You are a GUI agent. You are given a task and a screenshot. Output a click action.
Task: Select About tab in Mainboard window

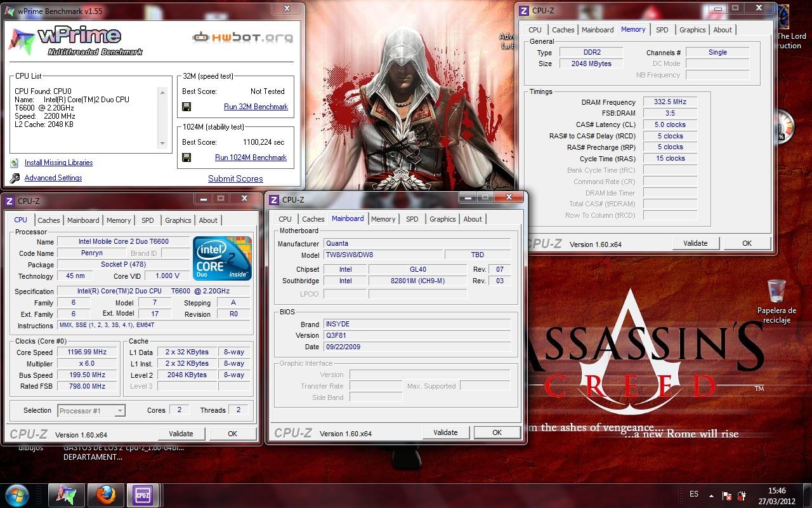pos(473,219)
